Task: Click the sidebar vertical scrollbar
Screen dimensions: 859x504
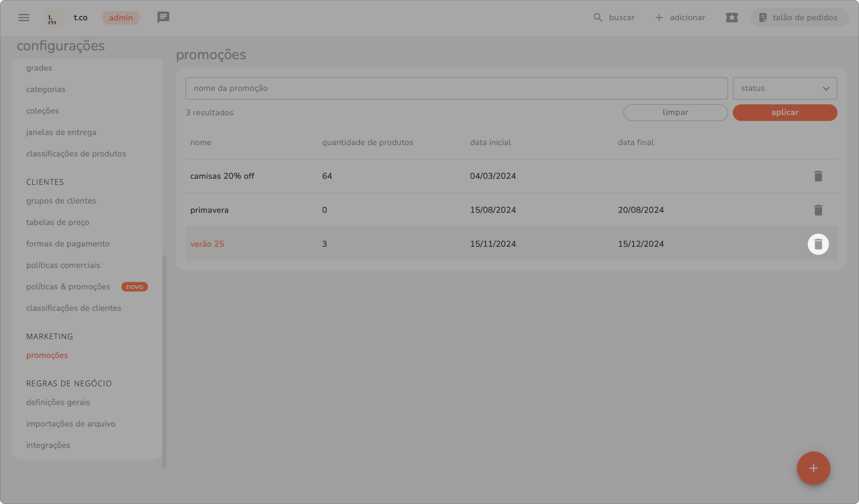Action: (164, 361)
